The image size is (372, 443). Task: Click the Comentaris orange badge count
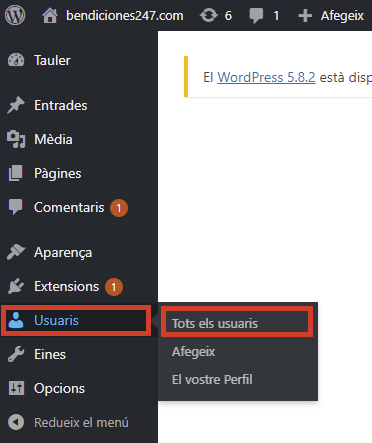click(119, 208)
